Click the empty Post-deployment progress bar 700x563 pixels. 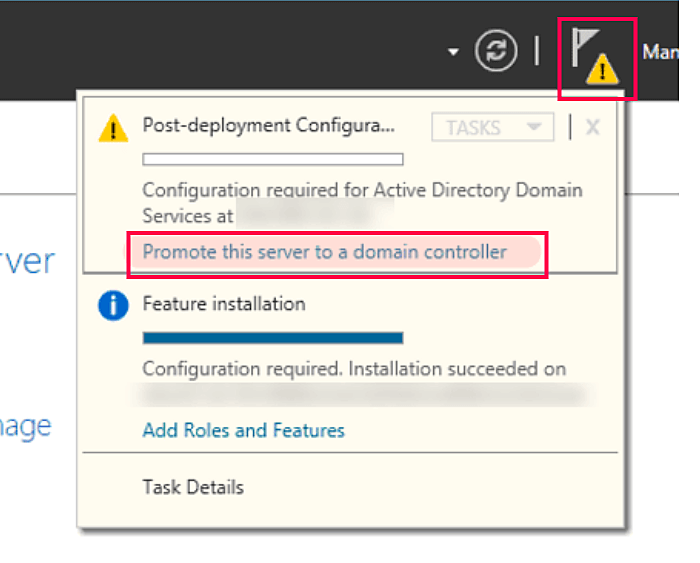click(272, 158)
